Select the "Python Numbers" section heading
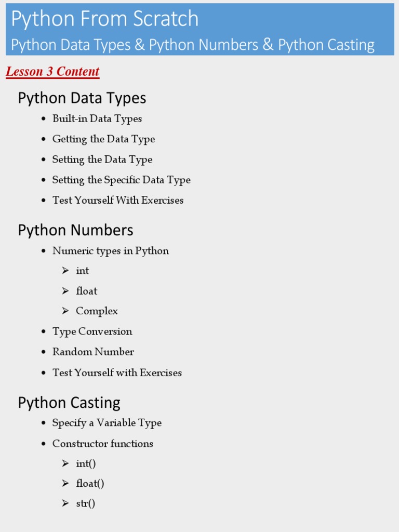The height and width of the screenshot is (532, 399). coord(75,230)
